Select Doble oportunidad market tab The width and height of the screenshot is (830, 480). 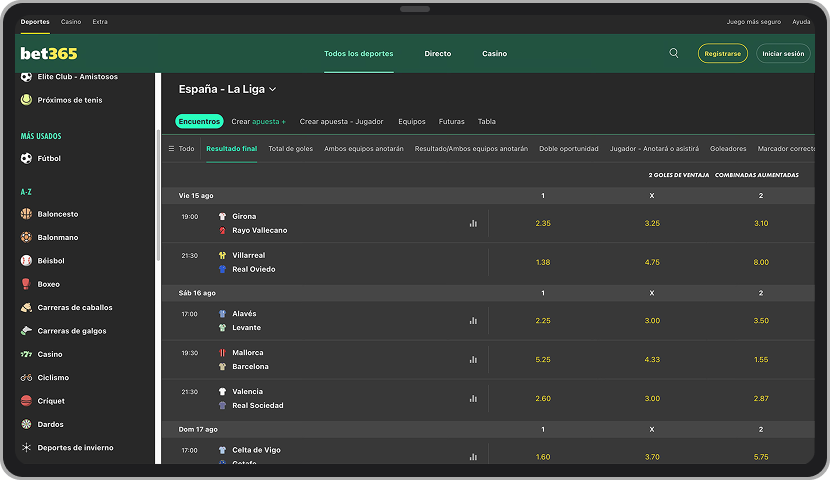[569, 149]
